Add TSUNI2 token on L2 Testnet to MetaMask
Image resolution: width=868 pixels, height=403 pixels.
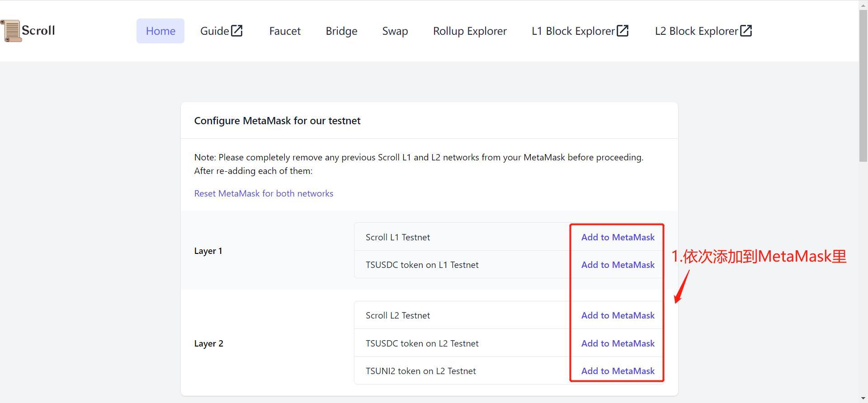tap(618, 371)
